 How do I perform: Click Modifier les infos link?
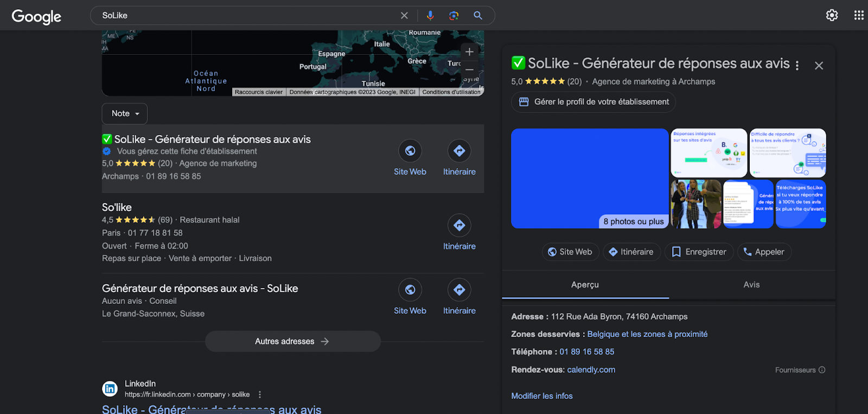(x=542, y=396)
